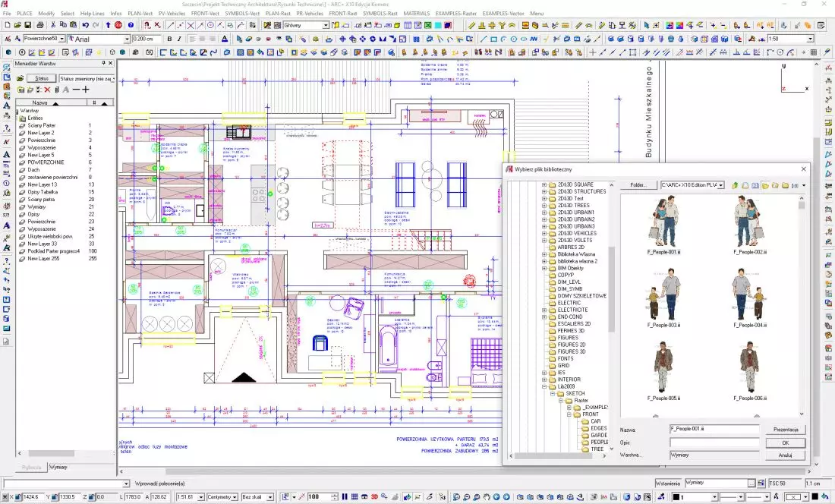Click the 3D view icon in bottom status bar
835x504 pixels.
click(x=373, y=496)
